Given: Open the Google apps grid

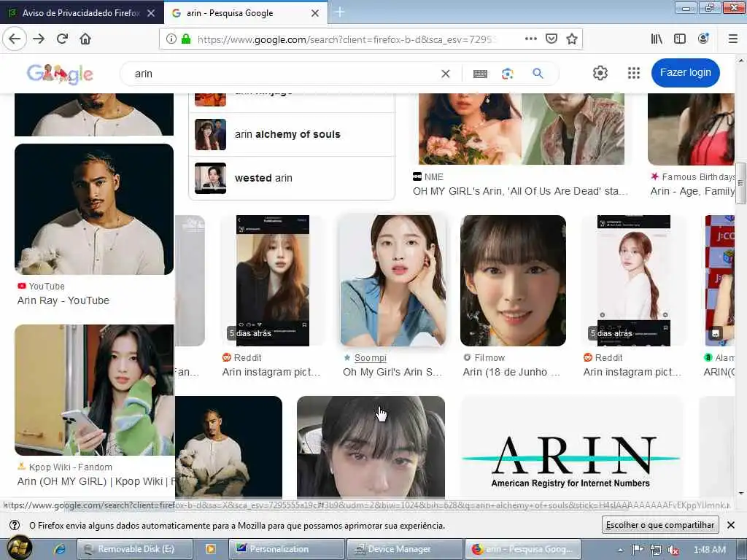Looking at the screenshot, I should pos(634,73).
